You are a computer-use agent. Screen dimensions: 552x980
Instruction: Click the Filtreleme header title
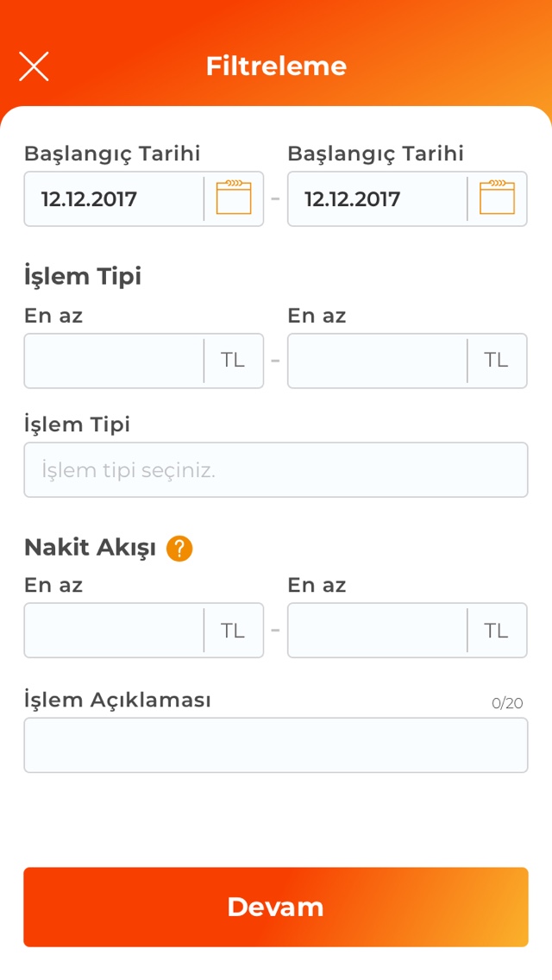pos(276,66)
